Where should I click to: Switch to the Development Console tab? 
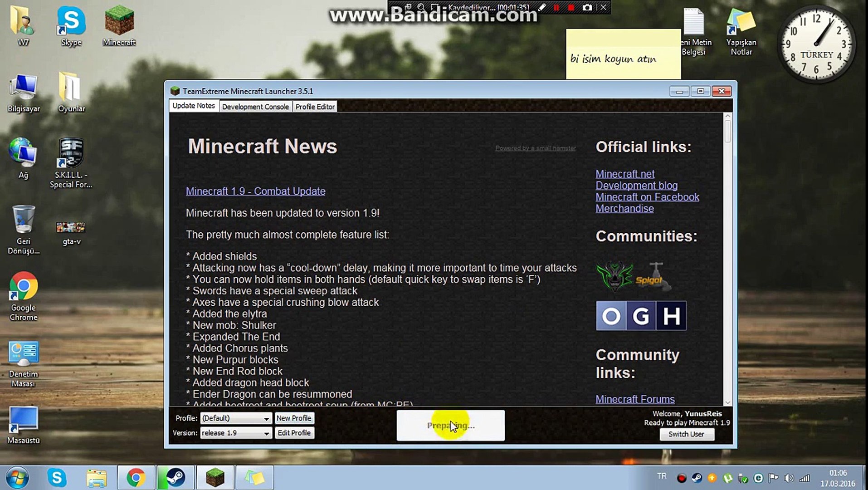(x=255, y=107)
